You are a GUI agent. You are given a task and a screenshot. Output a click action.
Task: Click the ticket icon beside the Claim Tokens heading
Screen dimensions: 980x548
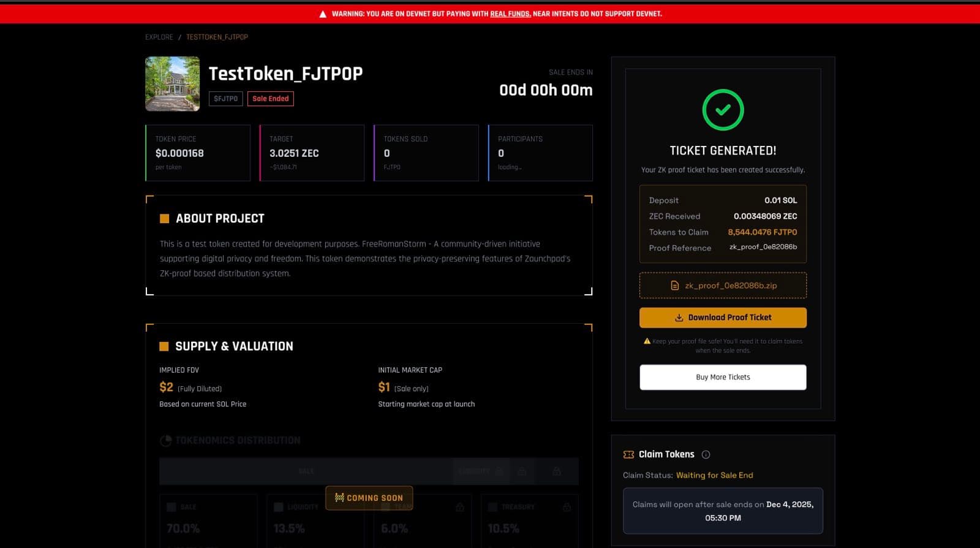coord(628,455)
